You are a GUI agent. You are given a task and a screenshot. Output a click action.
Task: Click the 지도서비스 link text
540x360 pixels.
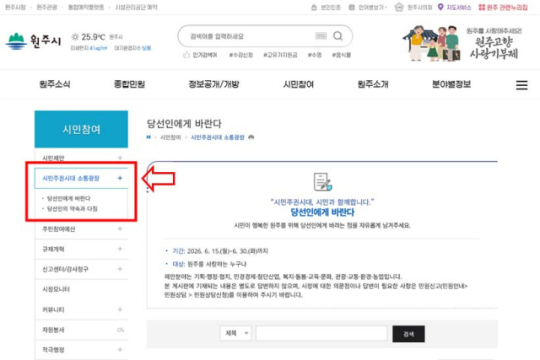coord(458,7)
